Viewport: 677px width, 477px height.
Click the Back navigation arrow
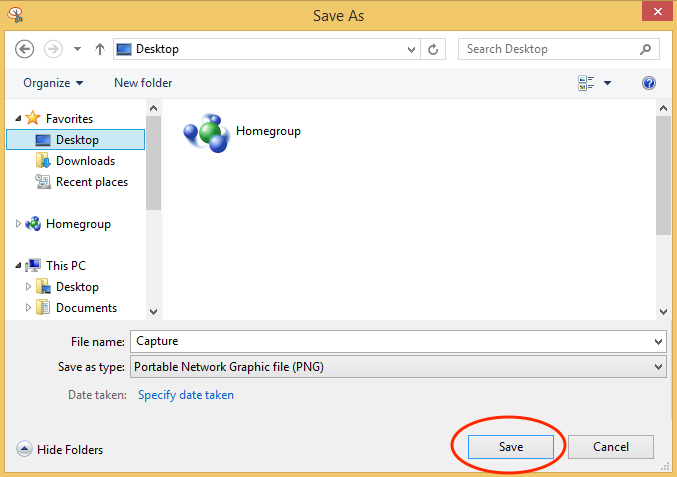point(25,49)
